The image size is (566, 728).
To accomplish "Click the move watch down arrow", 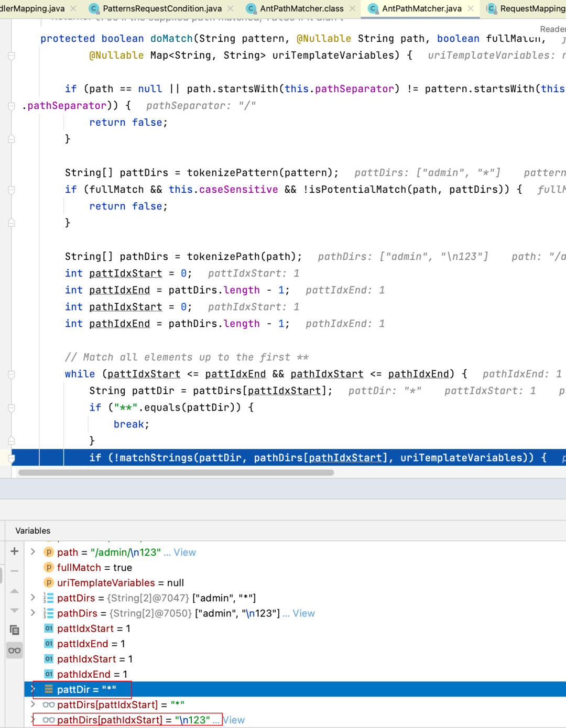I will pos(15,610).
